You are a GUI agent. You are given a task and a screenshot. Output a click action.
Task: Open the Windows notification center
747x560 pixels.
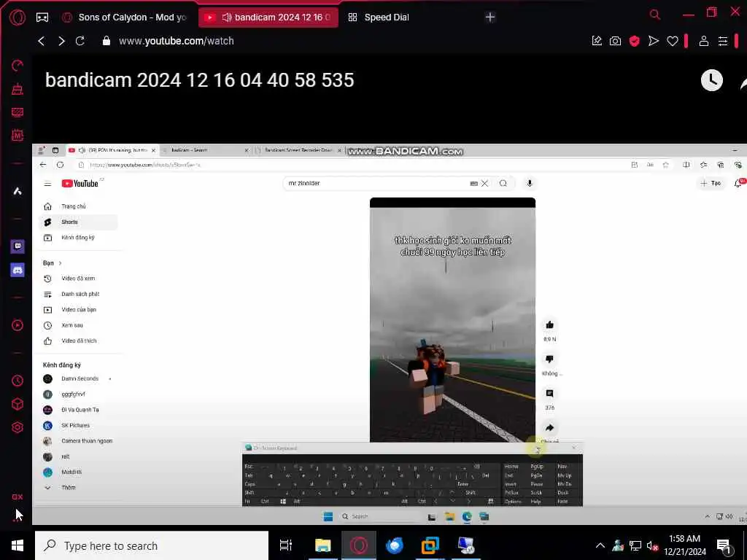(x=724, y=546)
